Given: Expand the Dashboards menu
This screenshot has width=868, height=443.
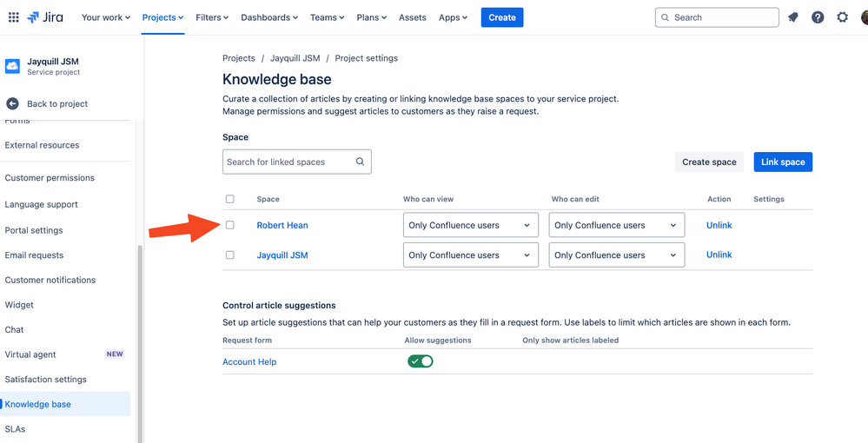Looking at the screenshot, I should tap(269, 17).
